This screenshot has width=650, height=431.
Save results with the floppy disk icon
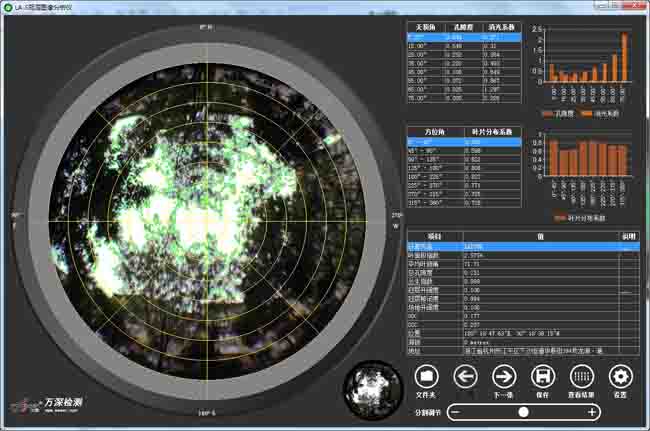click(x=543, y=376)
